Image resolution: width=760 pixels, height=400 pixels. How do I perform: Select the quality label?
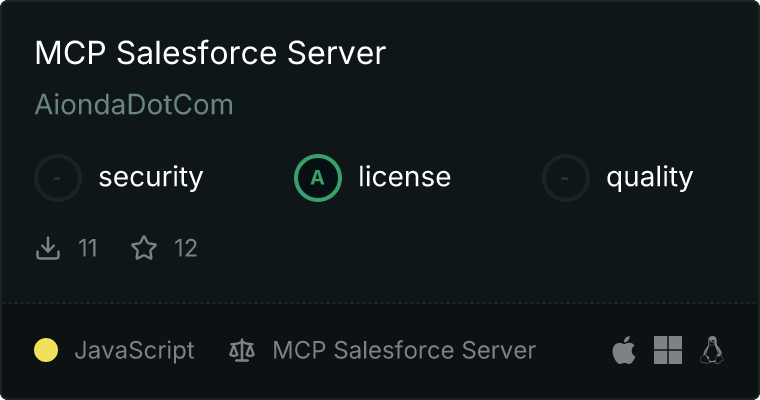pos(649,178)
